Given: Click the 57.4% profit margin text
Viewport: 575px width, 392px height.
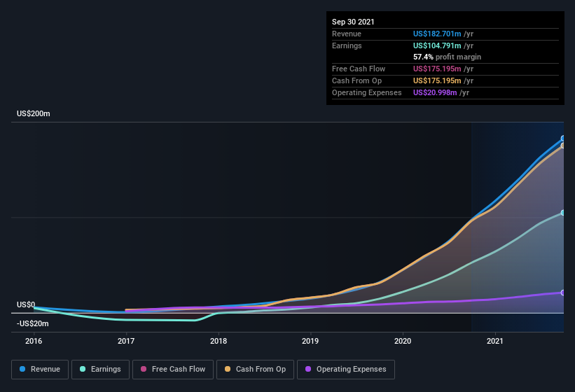Looking at the screenshot, I should tap(447, 57).
